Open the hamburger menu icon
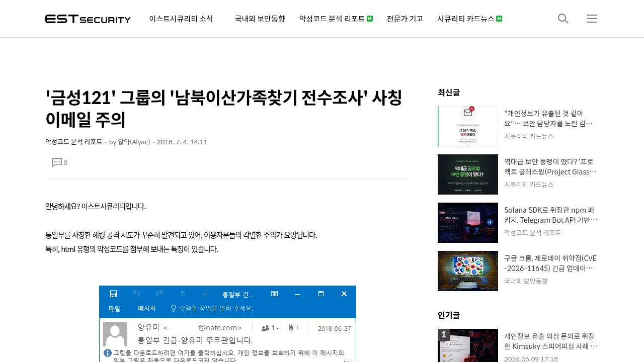 pyautogui.click(x=592, y=19)
